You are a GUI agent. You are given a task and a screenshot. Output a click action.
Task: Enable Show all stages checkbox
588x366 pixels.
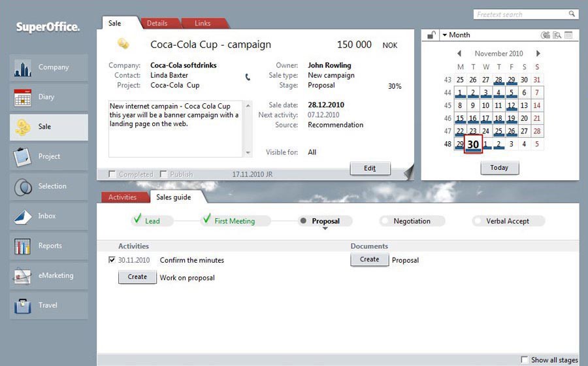[525, 359]
